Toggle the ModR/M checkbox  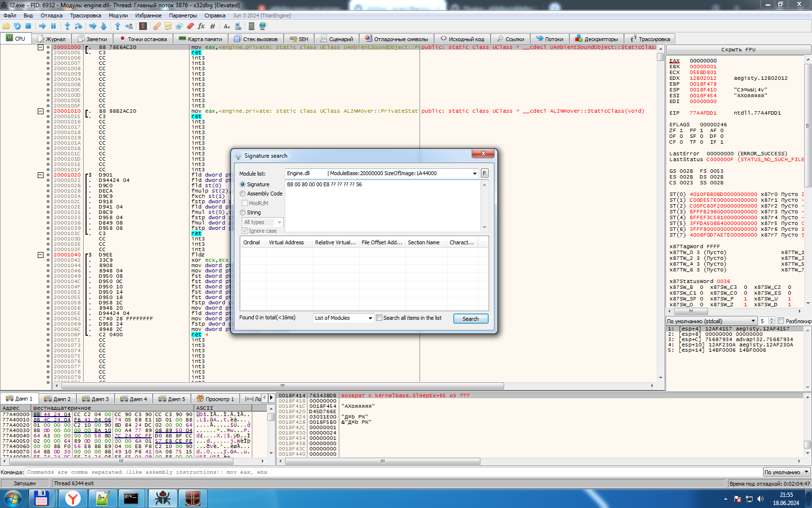click(245, 203)
